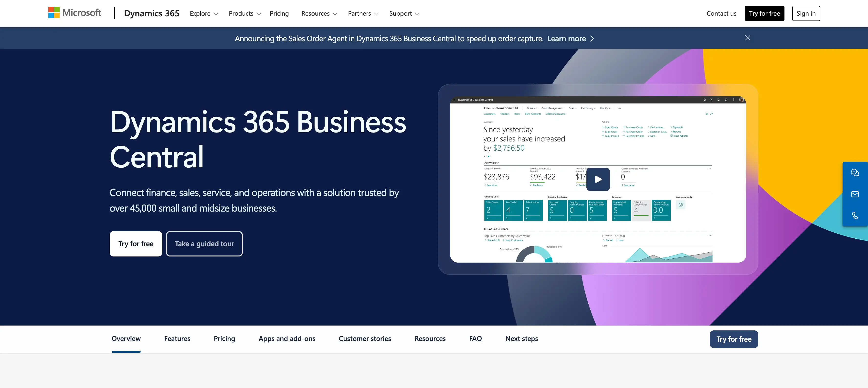Open the Resources tab in the section bar

point(430,338)
